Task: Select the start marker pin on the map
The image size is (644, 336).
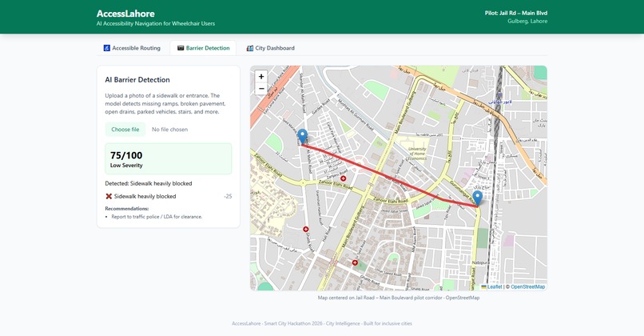Action: pyautogui.click(x=302, y=137)
